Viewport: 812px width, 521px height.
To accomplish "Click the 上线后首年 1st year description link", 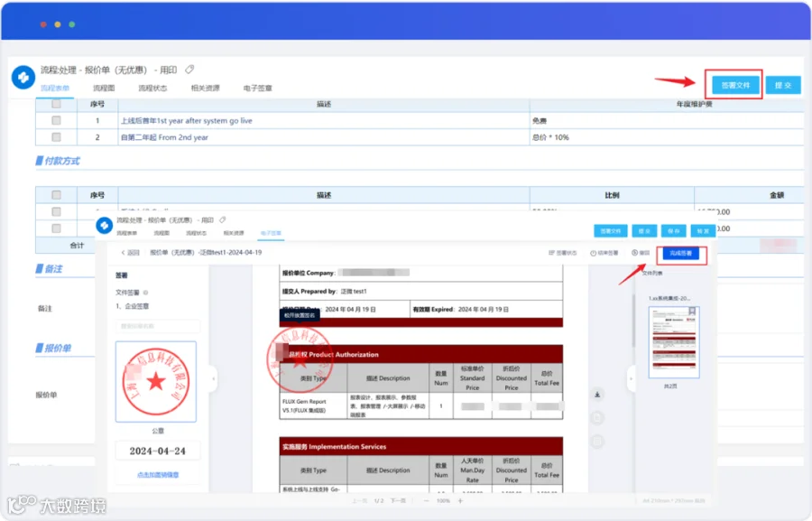I will pos(187,121).
